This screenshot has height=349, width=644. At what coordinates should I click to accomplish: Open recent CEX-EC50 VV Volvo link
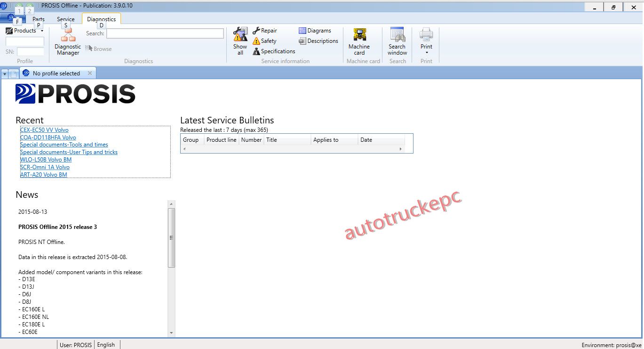[44, 130]
